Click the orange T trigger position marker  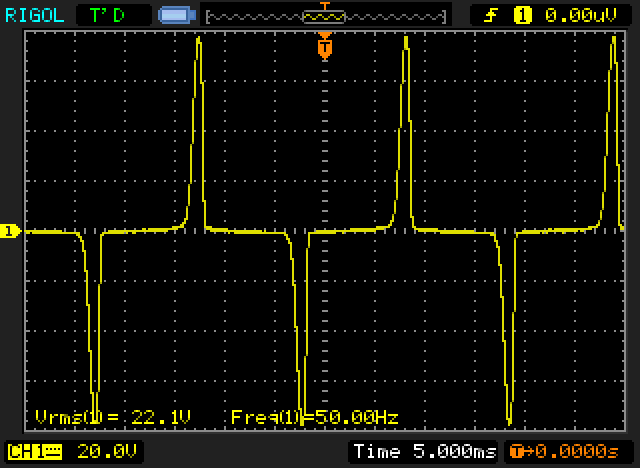click(x=325, y=46)
